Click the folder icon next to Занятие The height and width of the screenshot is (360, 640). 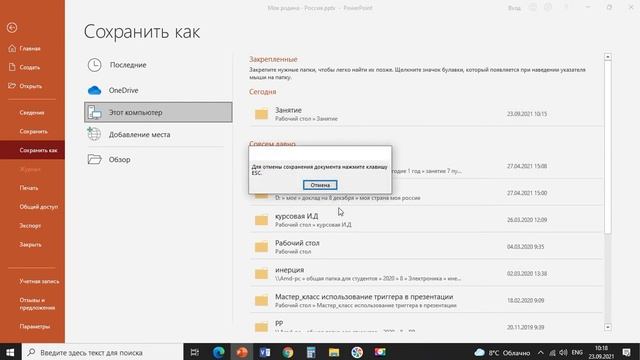(261, 114)
